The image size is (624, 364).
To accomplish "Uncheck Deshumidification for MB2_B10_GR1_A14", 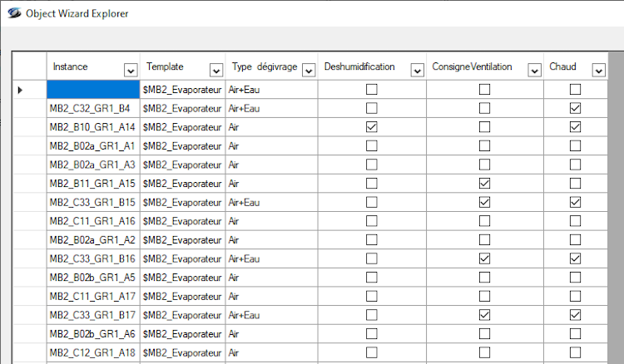I will 372,127.
